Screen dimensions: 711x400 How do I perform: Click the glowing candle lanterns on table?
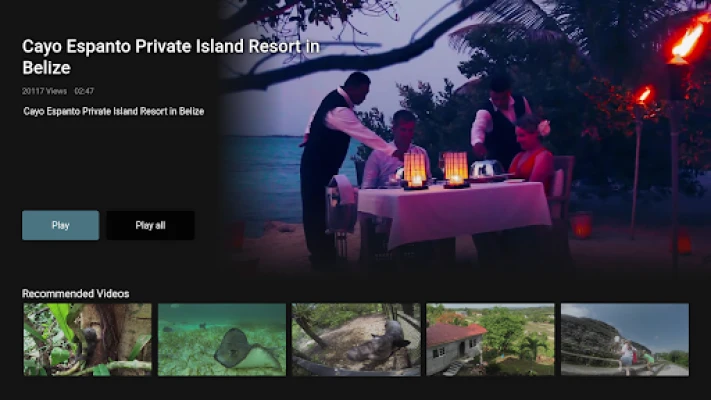tap(435, 170)
